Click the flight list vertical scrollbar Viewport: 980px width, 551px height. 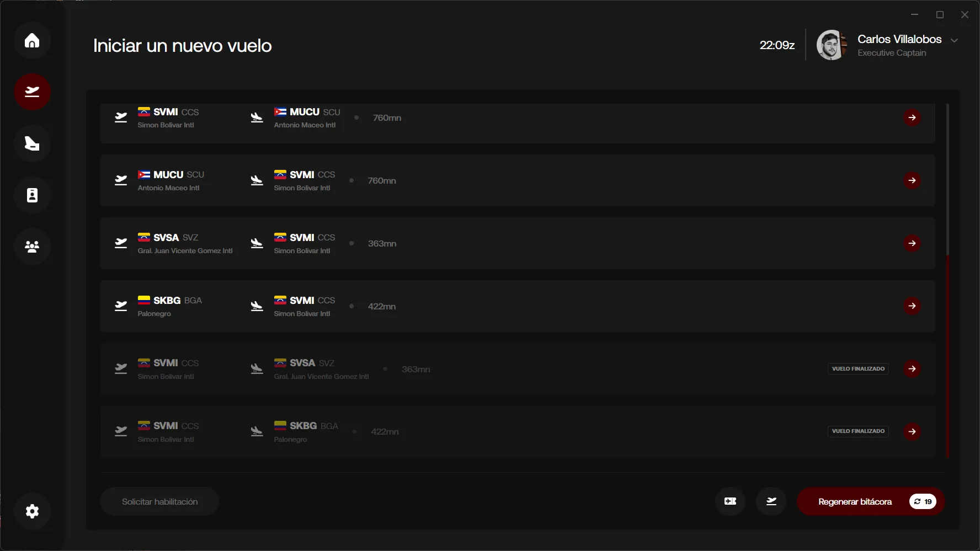pyautogui.click(x=947, y=353)
